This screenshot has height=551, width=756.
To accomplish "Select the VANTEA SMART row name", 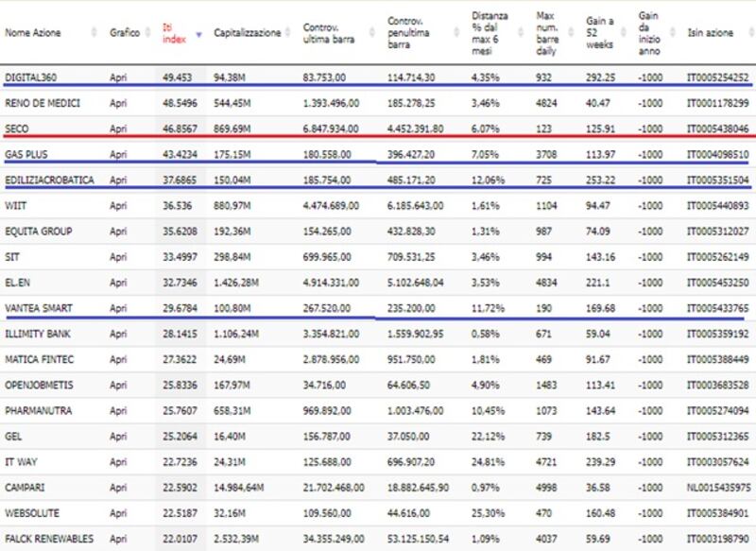I will (39, 308).
